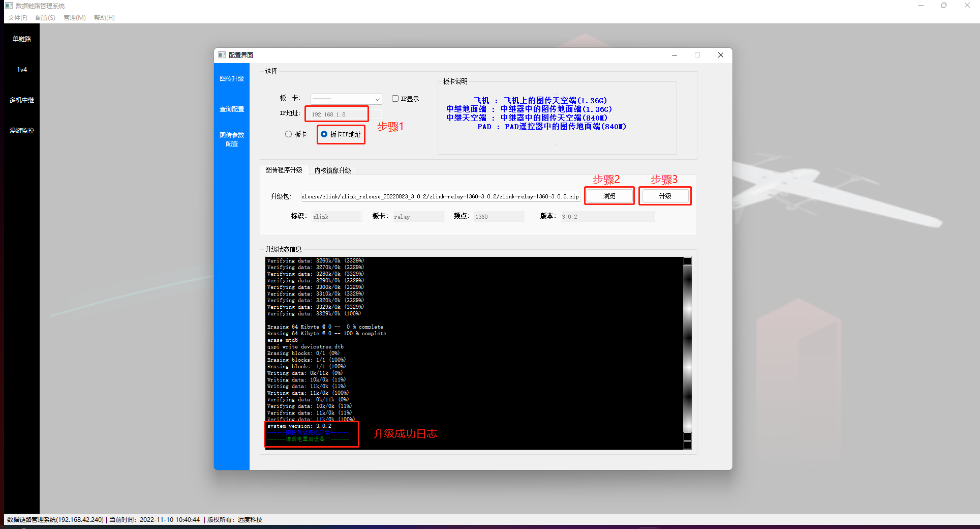980x529 pixels.
Task: Select 漫游监控 in the left sidebar
Action: [22, 130]
